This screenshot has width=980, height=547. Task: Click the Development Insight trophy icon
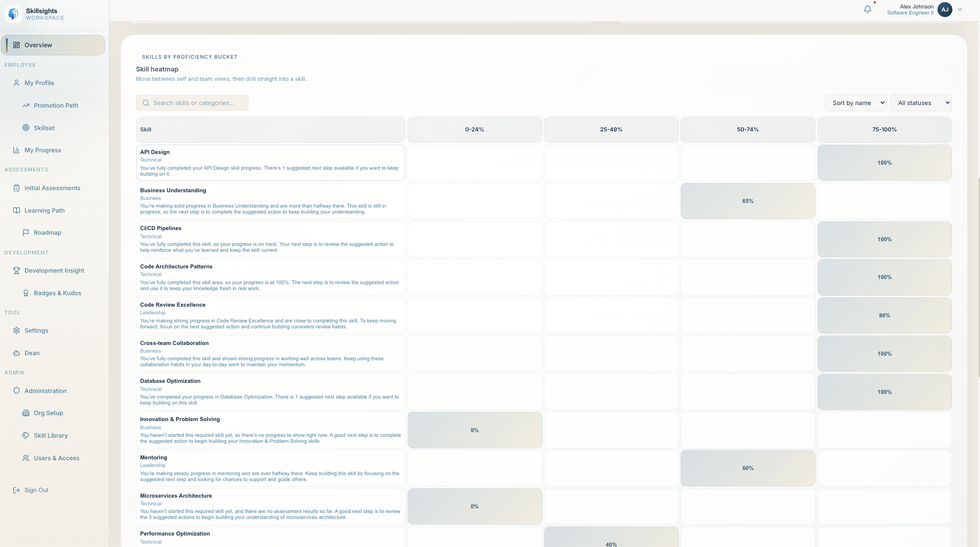pos(17,271)
